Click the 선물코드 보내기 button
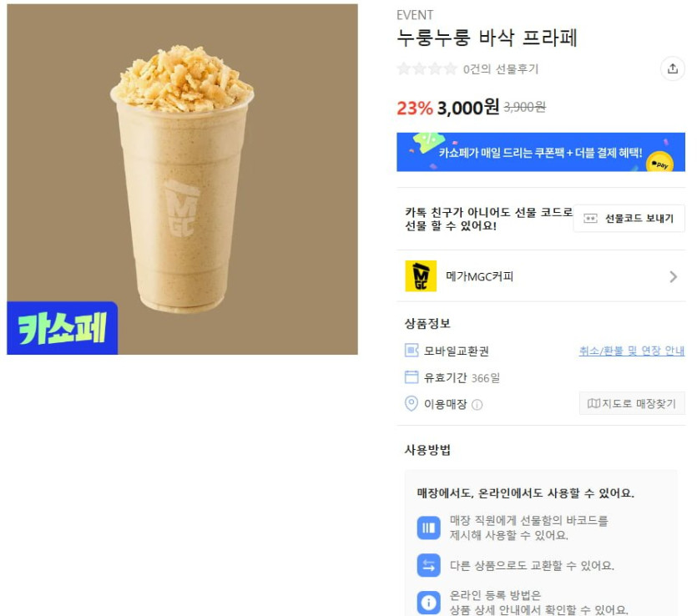This screenshot has width=697, height=616. coord(629,218)
